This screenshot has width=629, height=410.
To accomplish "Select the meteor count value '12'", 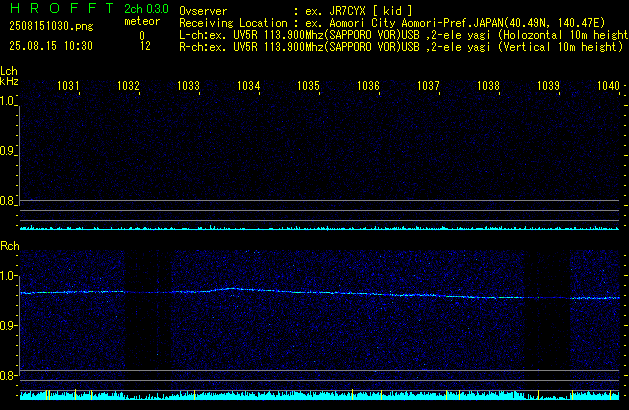I will tap(145, 46).
